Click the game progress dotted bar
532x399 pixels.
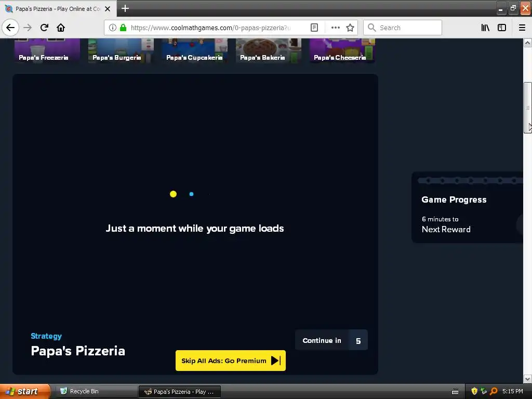coord(470,180)
